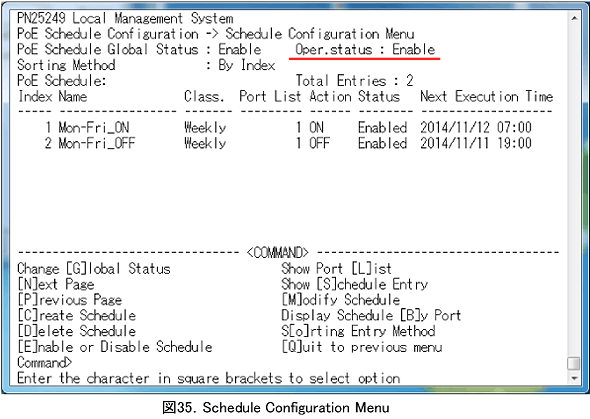Screen dimensions: 590x419
Task: Select the [C]reate Schedule command
Action: point(76,316)
